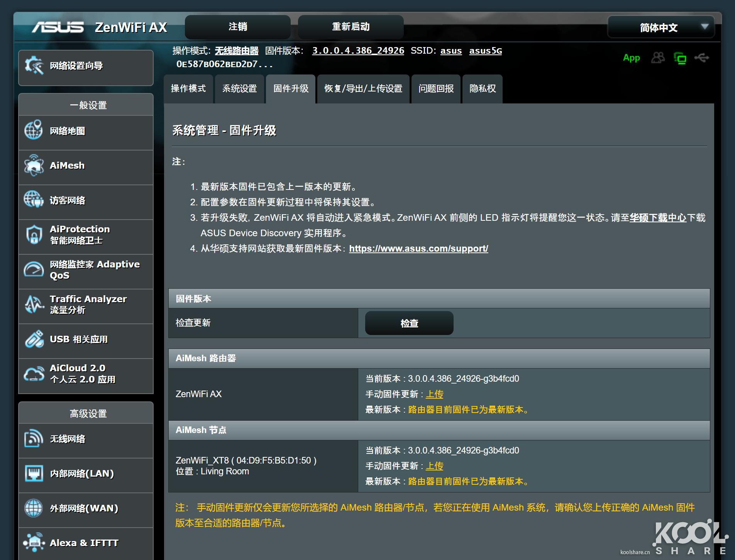The height and width of the screenshot is (560, 735).
Task: Click the wired network status icon
Action: coord(680,58)
